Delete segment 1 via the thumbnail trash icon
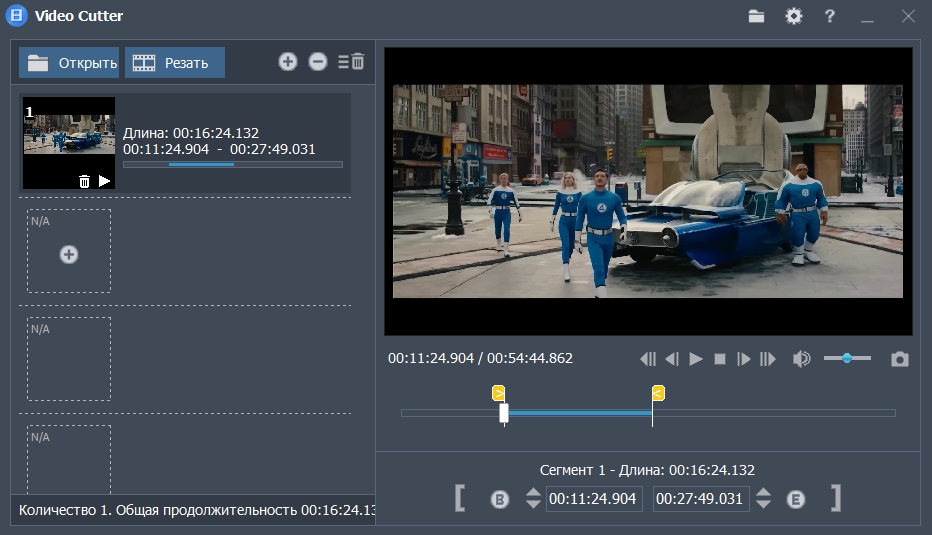 84,181
